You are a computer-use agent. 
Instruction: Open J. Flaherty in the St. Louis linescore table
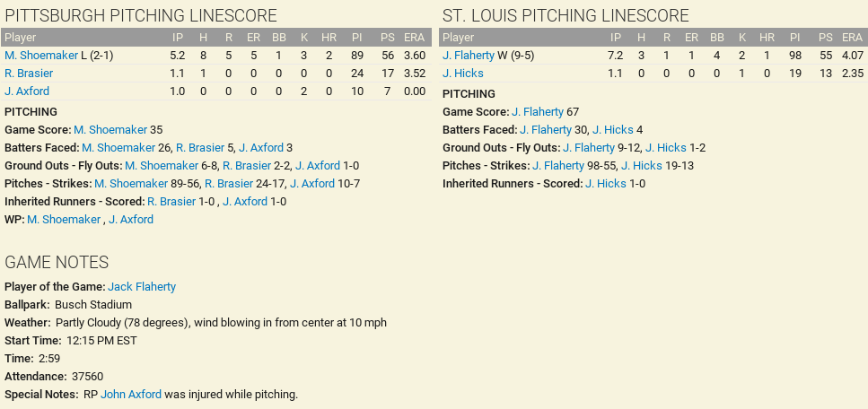[469, 56]
